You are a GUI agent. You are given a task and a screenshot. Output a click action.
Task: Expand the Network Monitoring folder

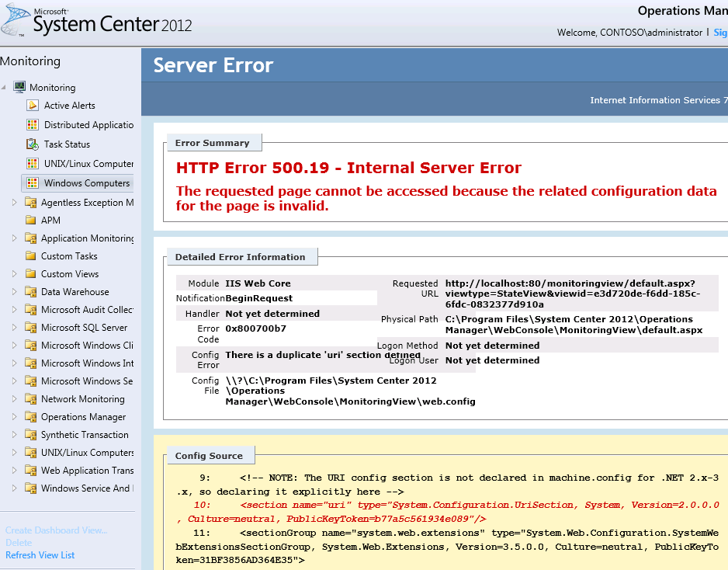point(15,398)
